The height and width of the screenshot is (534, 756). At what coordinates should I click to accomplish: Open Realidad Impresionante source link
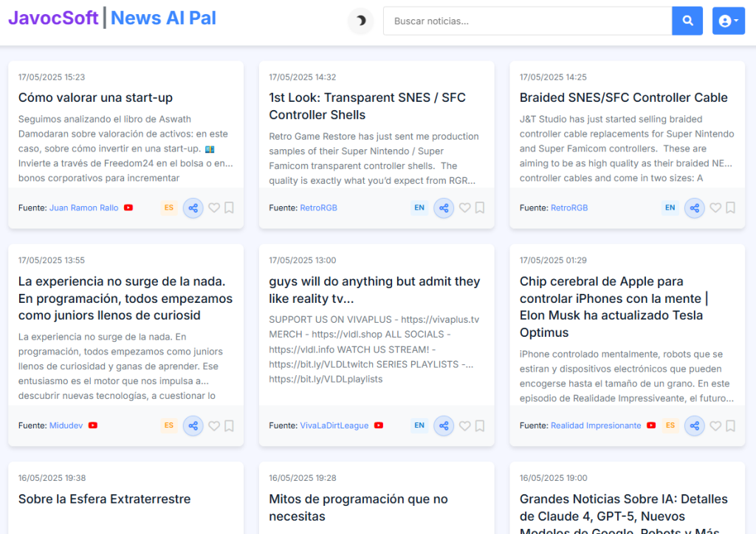tap(596, 425)
